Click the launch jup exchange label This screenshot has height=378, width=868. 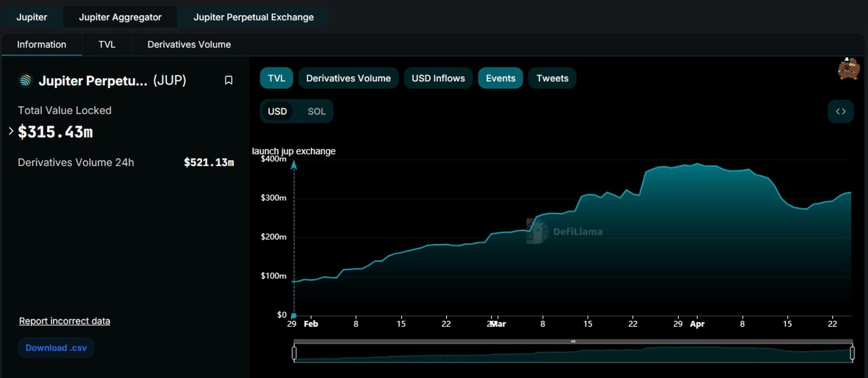coord(294,151)
